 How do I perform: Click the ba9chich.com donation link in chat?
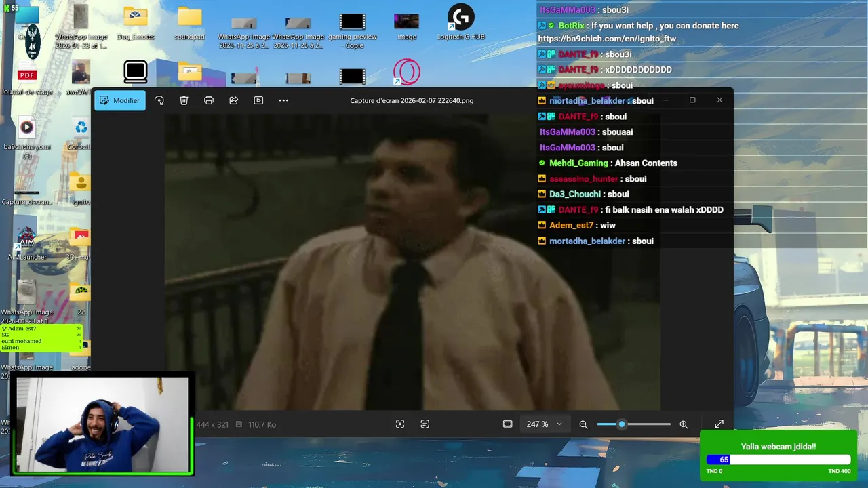point(607,39)
